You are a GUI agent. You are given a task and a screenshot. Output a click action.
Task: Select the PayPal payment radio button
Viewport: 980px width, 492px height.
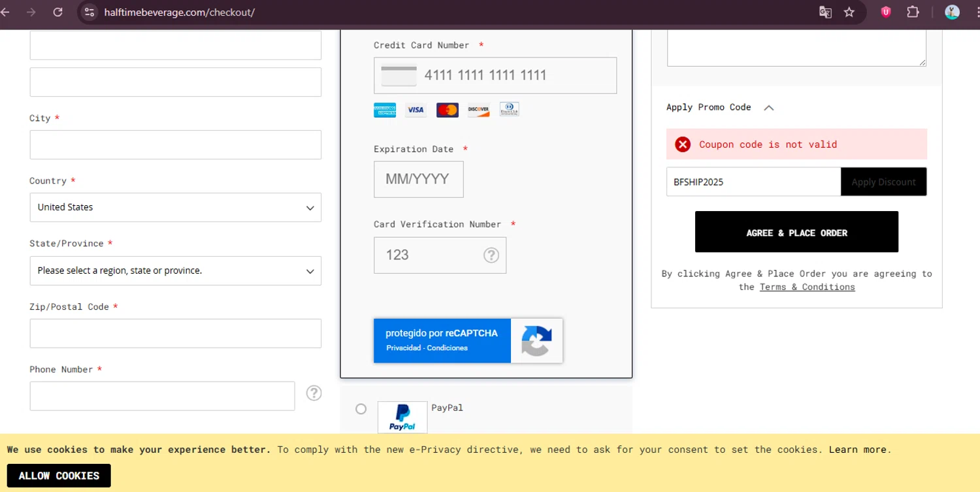pos(361,409)
